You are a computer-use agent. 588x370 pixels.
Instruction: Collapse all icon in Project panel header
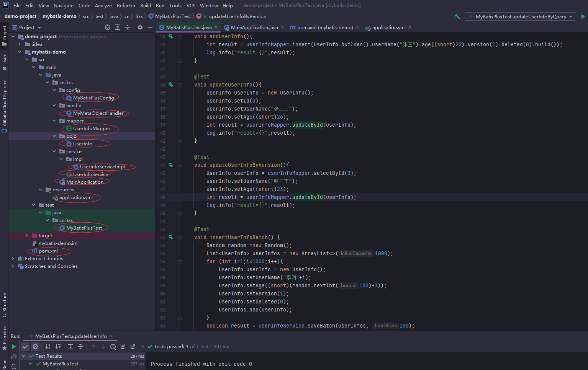pyautogui.click(x=128, y=27)
